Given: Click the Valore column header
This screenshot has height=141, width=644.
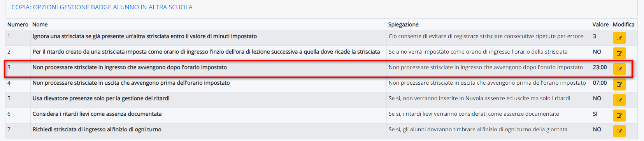Looking at the screenshot, I should (x=600, y=24).
